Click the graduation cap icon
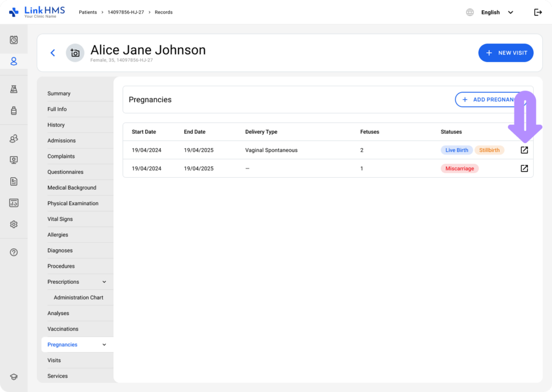This screenshot has height=392, width=552. (14, 377)
